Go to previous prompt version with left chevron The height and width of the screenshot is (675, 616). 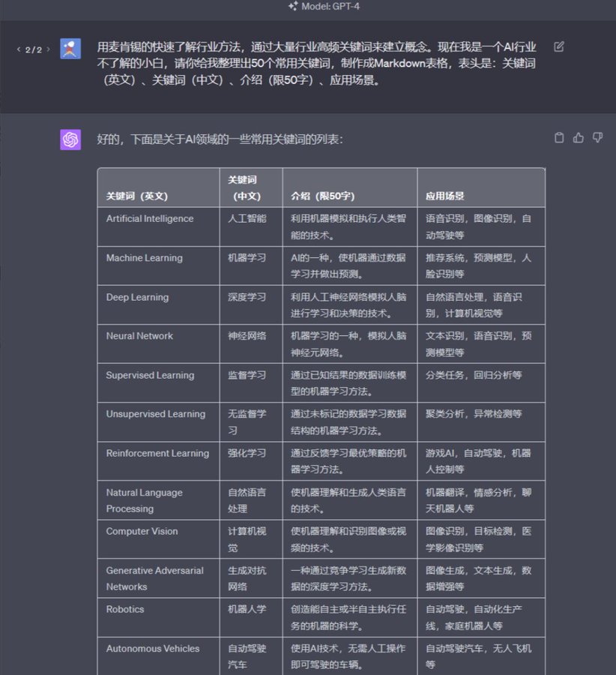[x=18, y=48]
